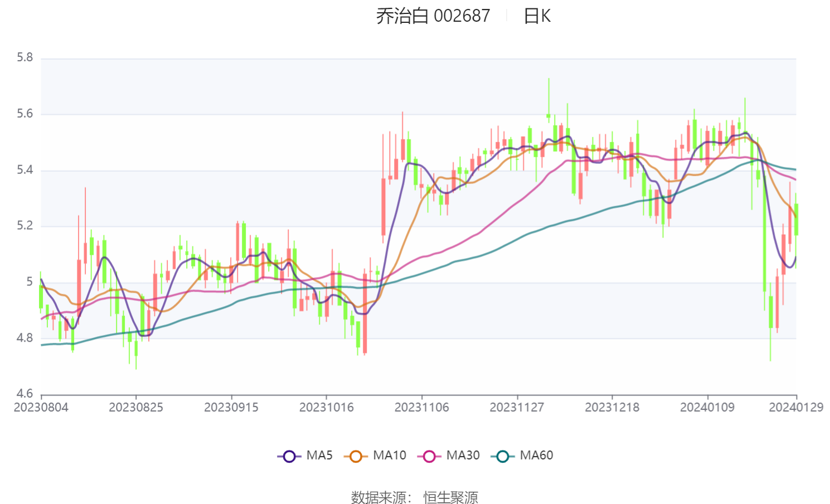The width and height of the screenshot is (830, 504).
Task: Click x-axis date 20230915
Action: pos(231,408)
